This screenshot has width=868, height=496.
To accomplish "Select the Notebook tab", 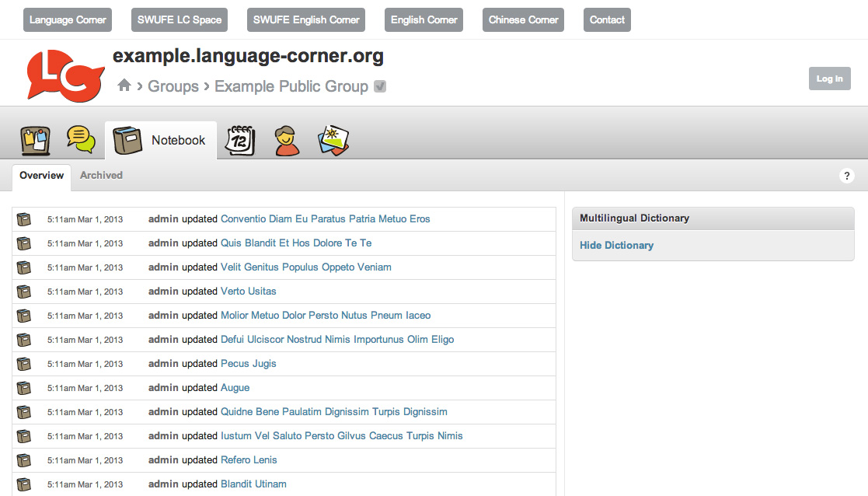I will [161, 140].
